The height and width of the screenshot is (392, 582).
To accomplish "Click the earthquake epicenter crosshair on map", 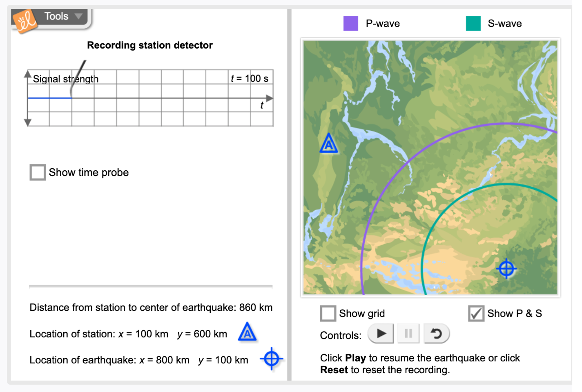I will pyautogui.click(x=506, y=269).
